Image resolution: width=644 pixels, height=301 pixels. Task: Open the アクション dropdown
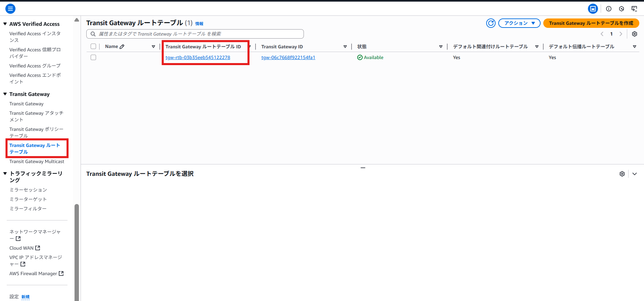coord(519,23)
